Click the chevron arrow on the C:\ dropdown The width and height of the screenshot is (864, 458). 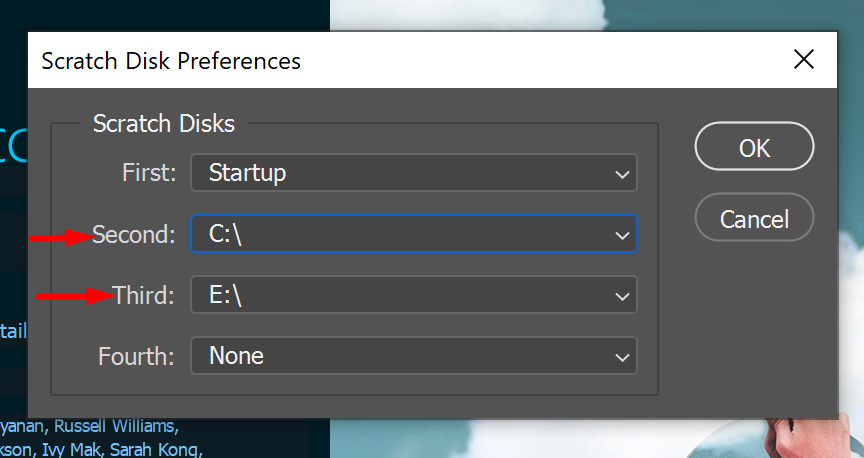[x=623, y=236]
